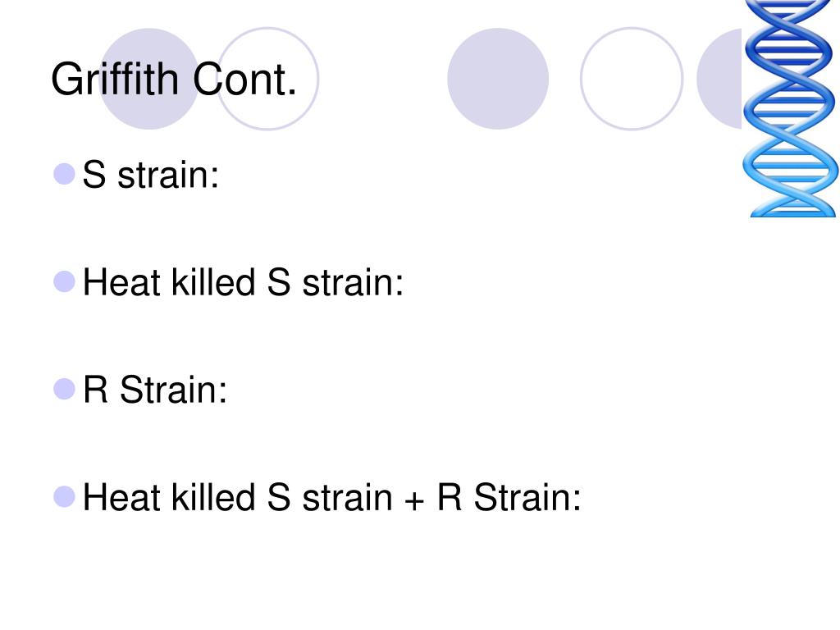This screenshot has width=840, height=630.
Task: Select the "S strain:" first bullet text
Action: [151, 175]
